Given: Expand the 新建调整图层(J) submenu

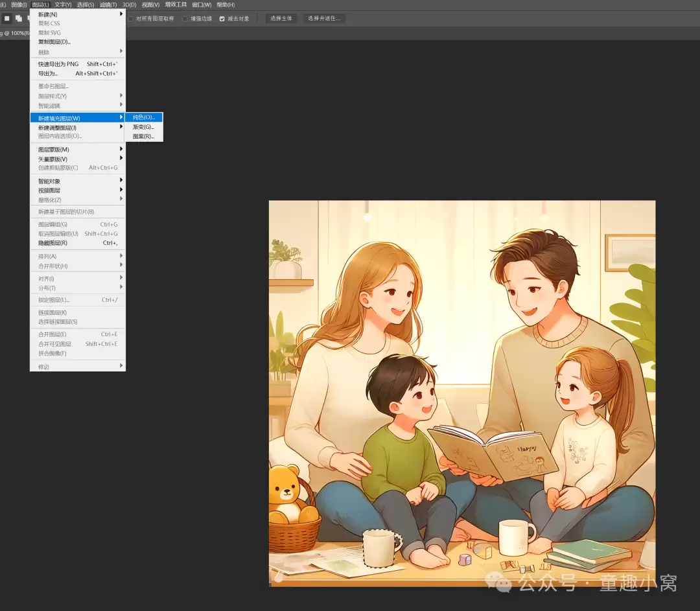Looking at the screenshot, I should (78, 128).
